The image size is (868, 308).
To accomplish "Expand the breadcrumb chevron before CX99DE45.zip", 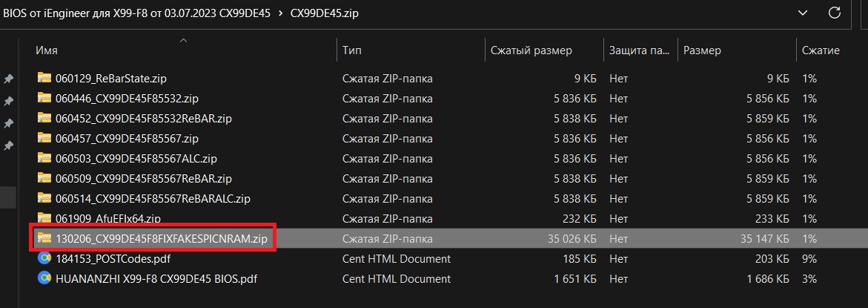I will click(281, 13).
